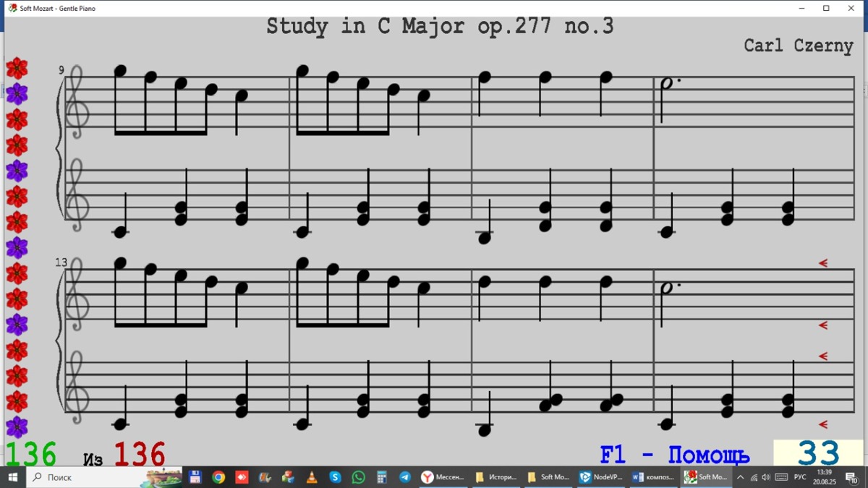Click the Поиск taskbar search box
The image size is (868, 488).
click(x=85, y=477)
